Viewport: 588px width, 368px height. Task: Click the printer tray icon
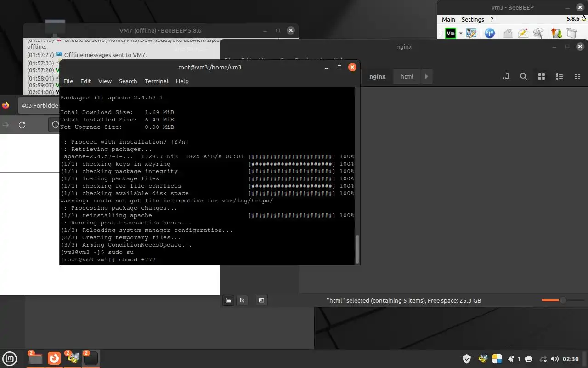(x=529, y=359)
